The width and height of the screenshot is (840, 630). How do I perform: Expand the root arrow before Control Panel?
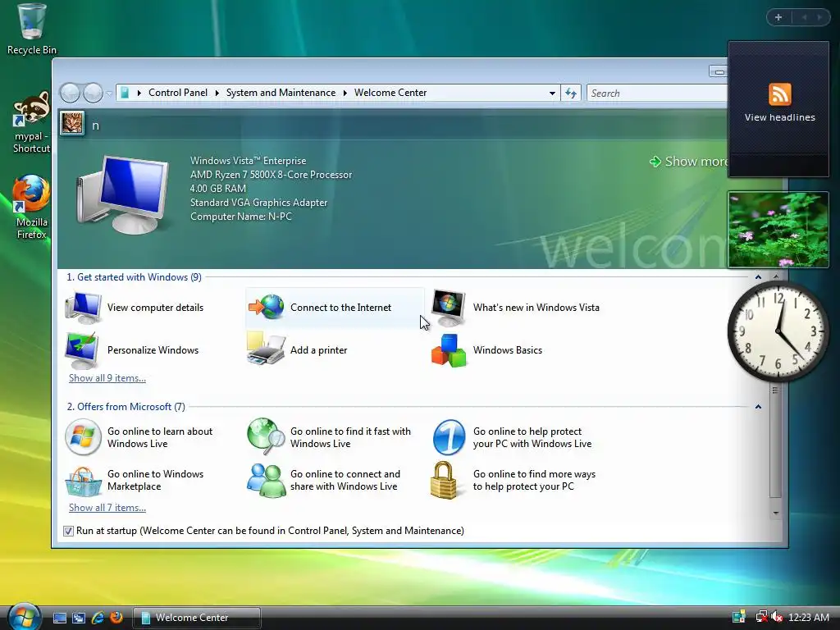[139, 94]
